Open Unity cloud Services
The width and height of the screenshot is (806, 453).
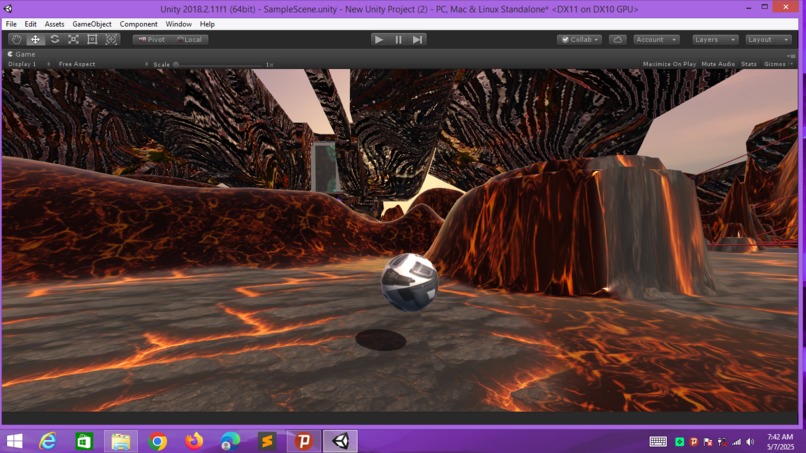[x=617, y=40]
